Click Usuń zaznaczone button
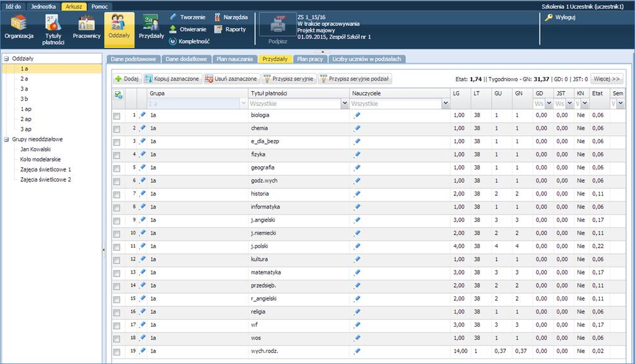Screen dimensions: 635x364 tap(231, 79)
